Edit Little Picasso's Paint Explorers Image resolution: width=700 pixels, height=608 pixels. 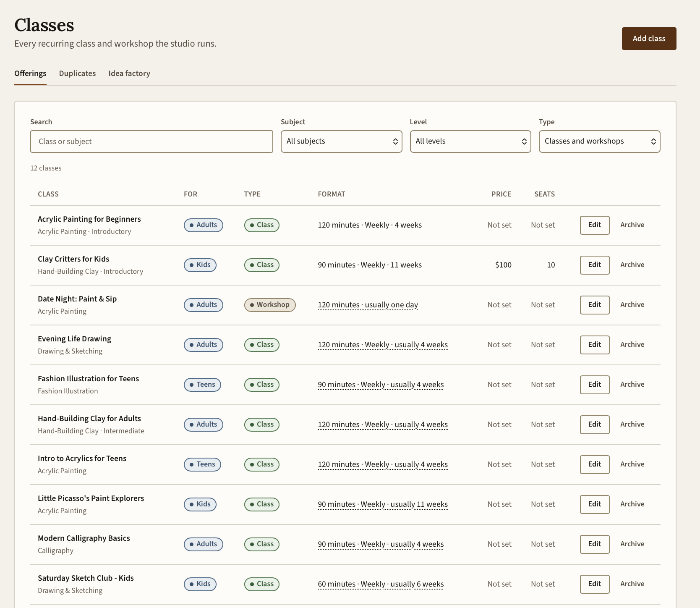(595, 504)
